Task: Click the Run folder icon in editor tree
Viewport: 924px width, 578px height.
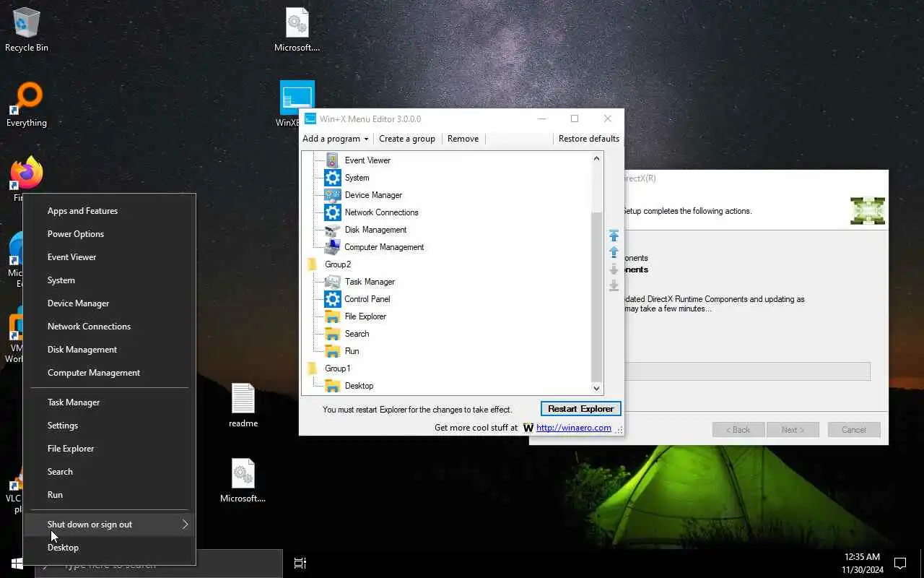Action: (x=332, y=351)
